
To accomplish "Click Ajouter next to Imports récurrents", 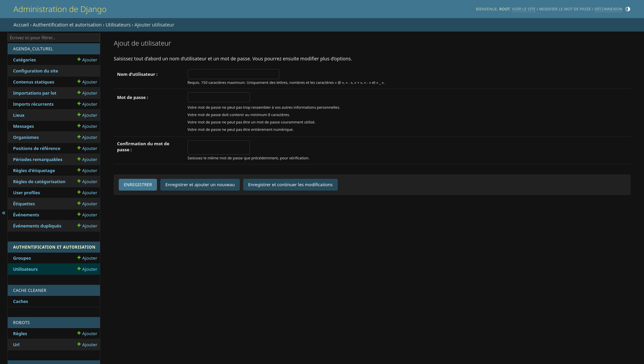I will point(87,104).
